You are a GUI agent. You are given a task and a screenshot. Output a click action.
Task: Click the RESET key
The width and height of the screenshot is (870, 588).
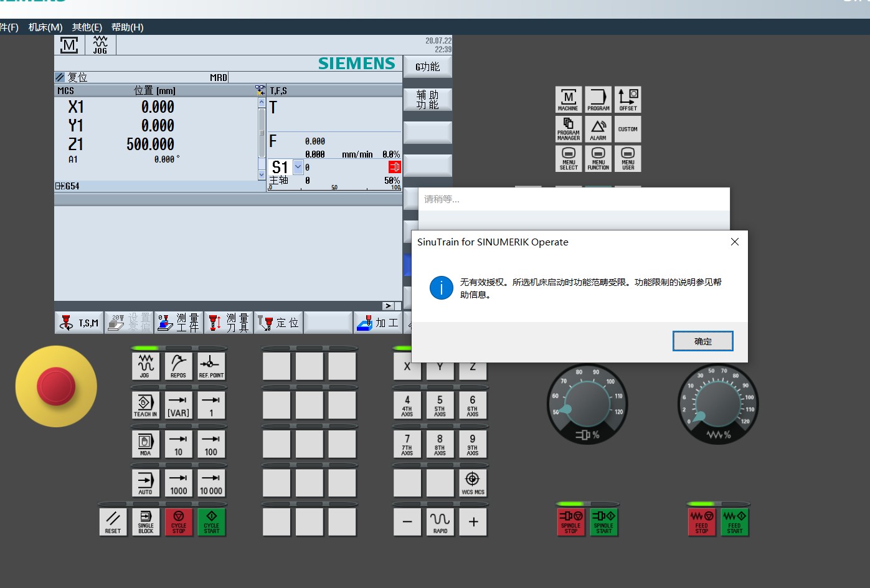[x=113, y=522]
